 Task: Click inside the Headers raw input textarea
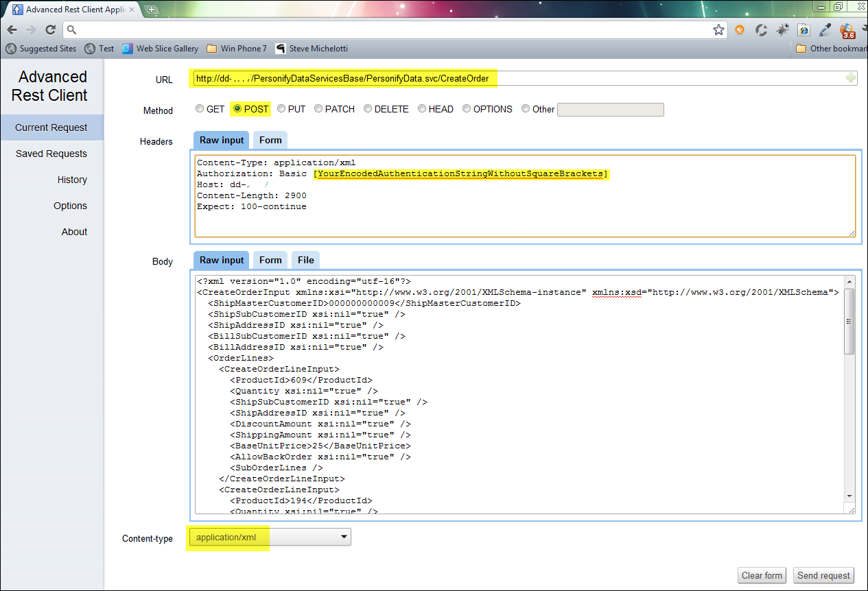[525, 196]
